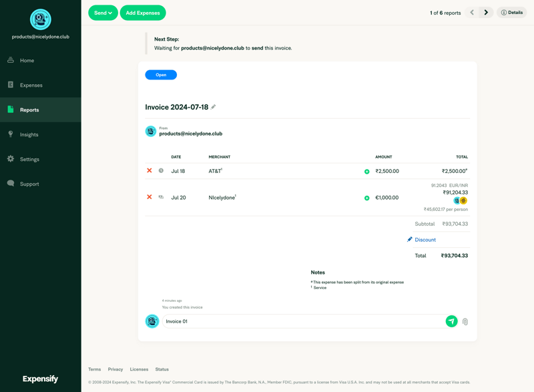Open the Support section
534x392 pixels.
coord(29,184)
